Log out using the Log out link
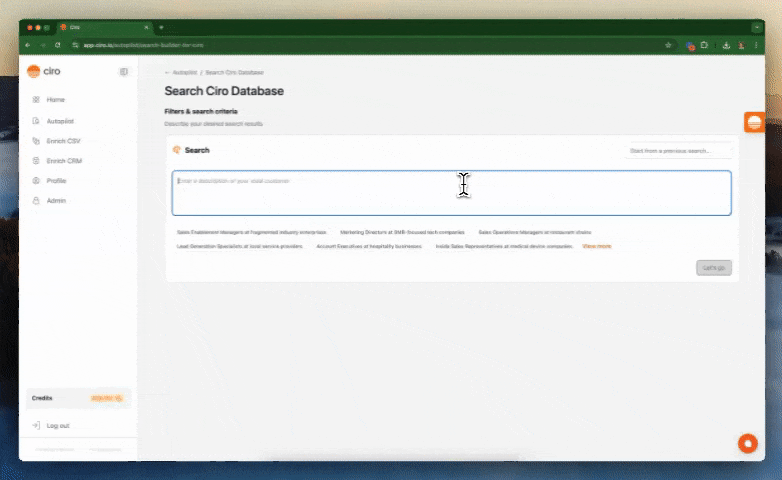 pos(58,426)
